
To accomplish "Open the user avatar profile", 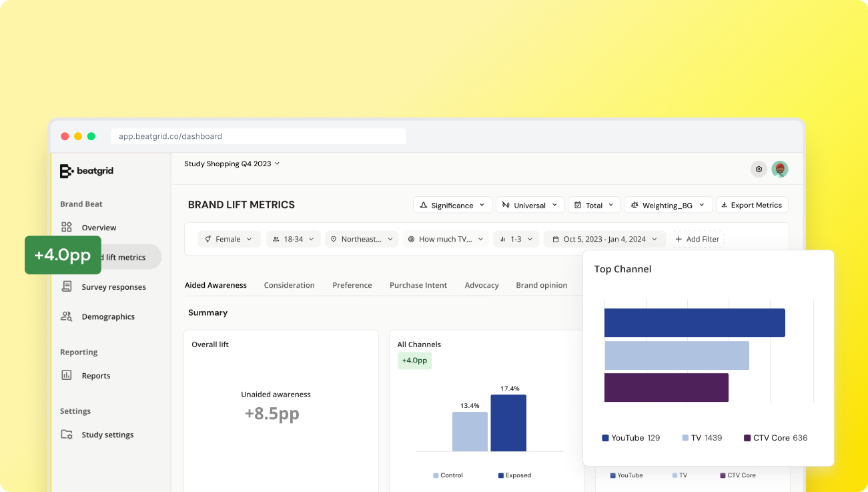I will point(780,170).
